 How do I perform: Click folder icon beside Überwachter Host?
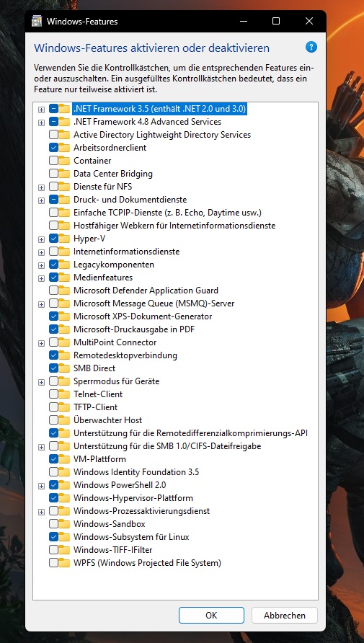[x=64, y=420]
